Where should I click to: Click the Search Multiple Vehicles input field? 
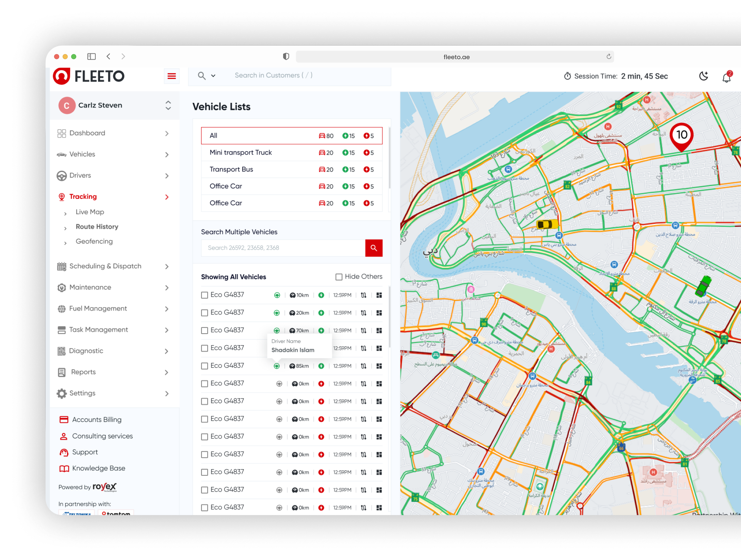coord(283,248)
